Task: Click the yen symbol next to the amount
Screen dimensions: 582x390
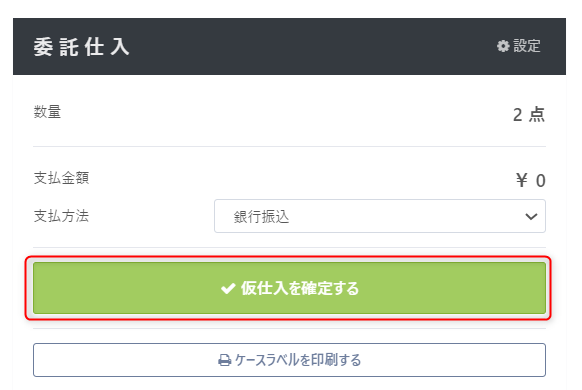Action: tap(521, 181)
